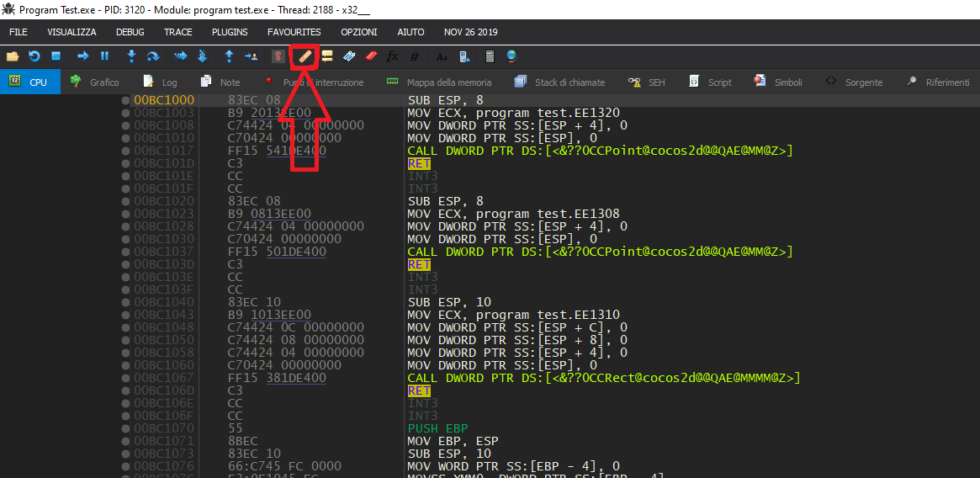This screenshot has width=980, height=478.
Task: Select instruction MOV EBP, ESP
Action: [x=454, y=441]
